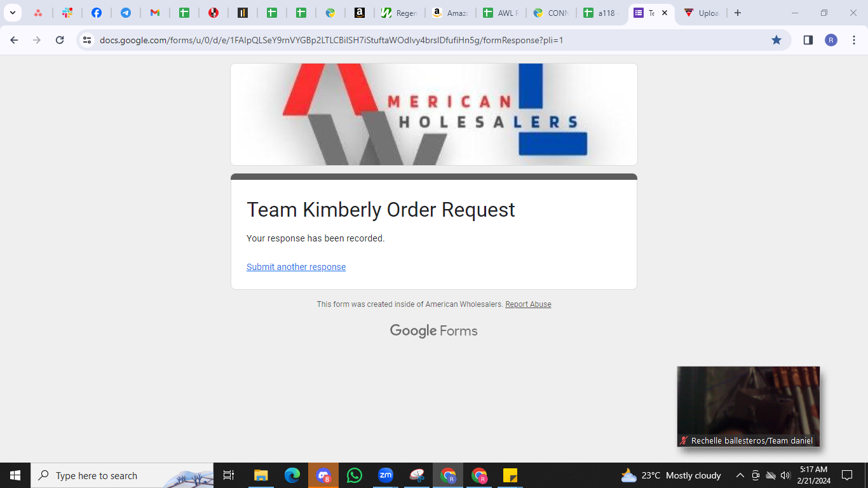The image size is (868, 488).
Task: Open a new browser tab
Action: (738, 13)
